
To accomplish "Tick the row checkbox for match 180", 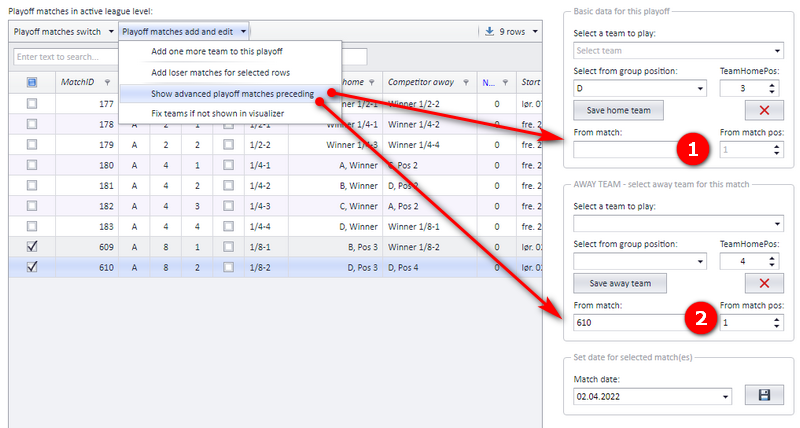I will (x=32, y=165).
